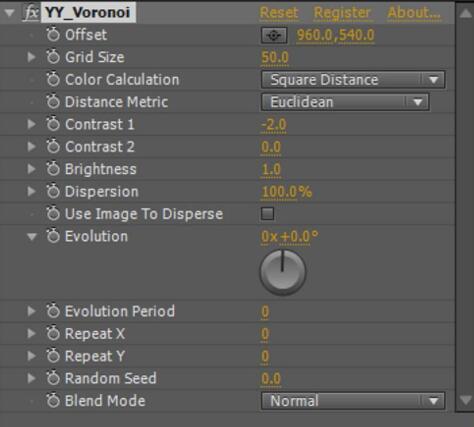Click the Random Seed stopwatch icon

tap(53, 378)
